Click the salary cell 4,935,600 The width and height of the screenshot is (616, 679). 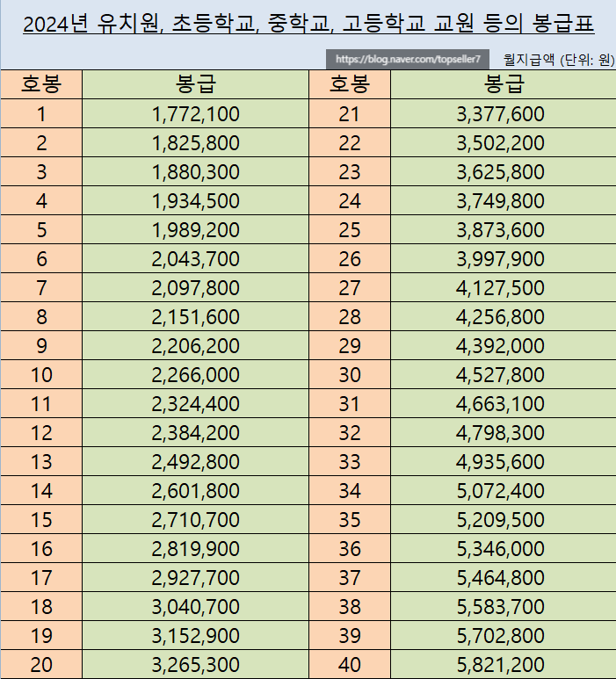click(x=504, y=462)
